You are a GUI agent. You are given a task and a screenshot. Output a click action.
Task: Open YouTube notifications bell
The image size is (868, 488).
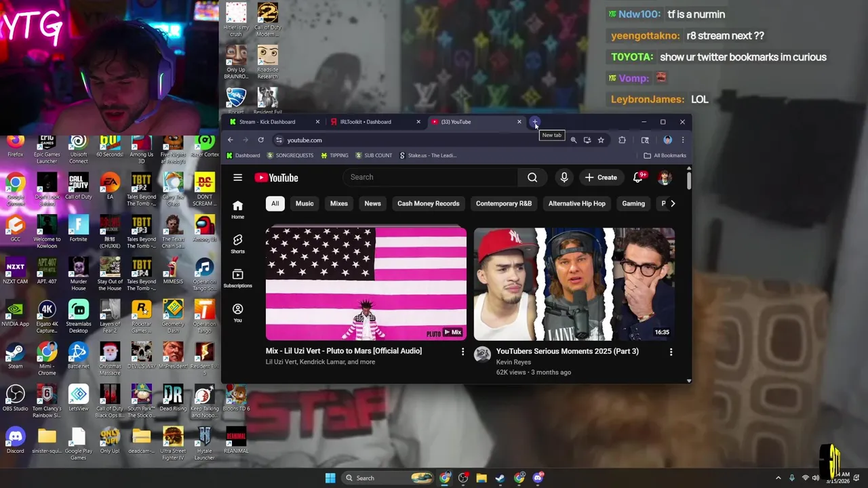coord(638,178)
